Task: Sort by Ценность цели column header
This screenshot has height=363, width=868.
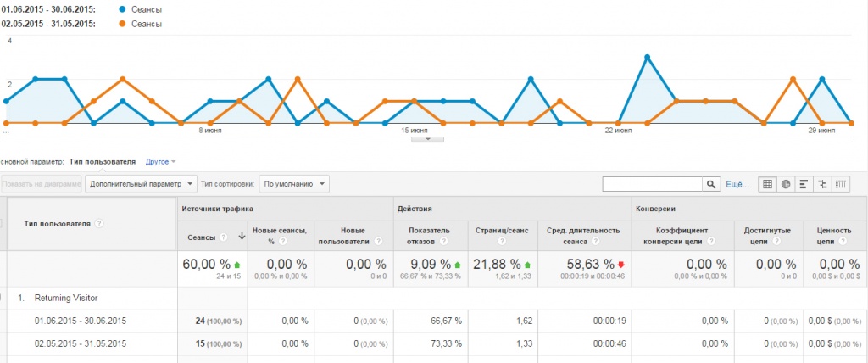Action: [x=836, y=237]
